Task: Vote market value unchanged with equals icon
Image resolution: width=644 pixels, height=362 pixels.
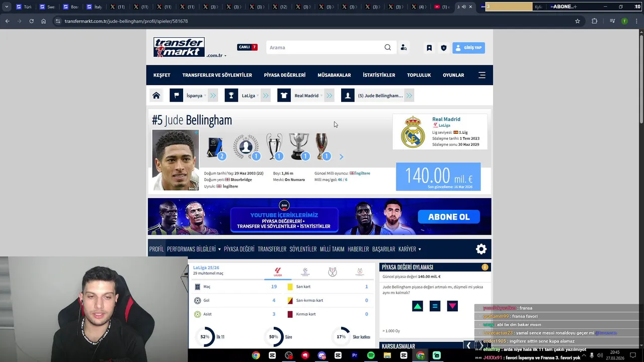Action: tap(435, 306)
